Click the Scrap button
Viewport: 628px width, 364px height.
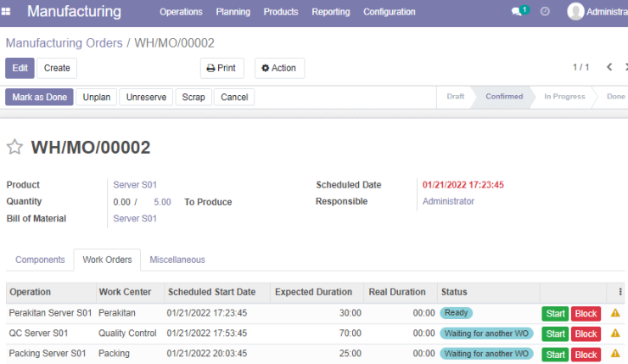(x=193, y=97)
